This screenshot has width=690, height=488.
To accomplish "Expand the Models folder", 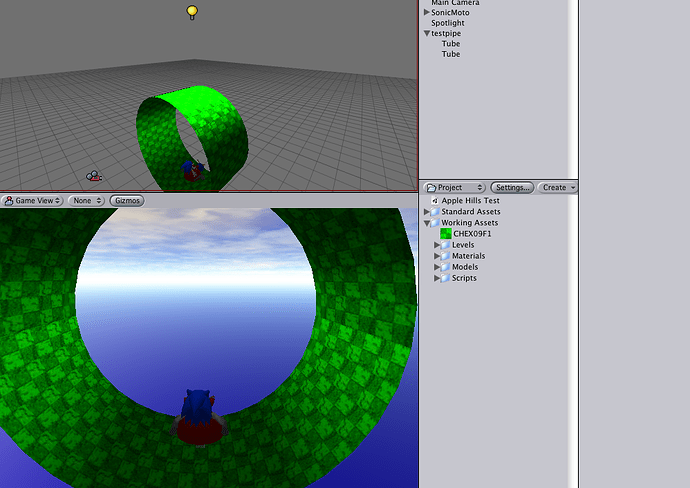I will click(437, 267).
